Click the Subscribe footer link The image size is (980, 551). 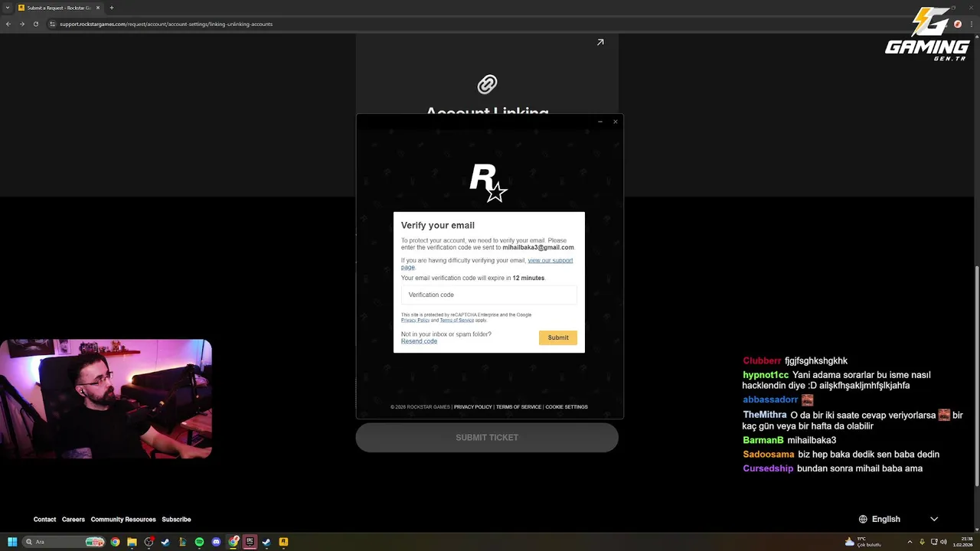point(176,520)
